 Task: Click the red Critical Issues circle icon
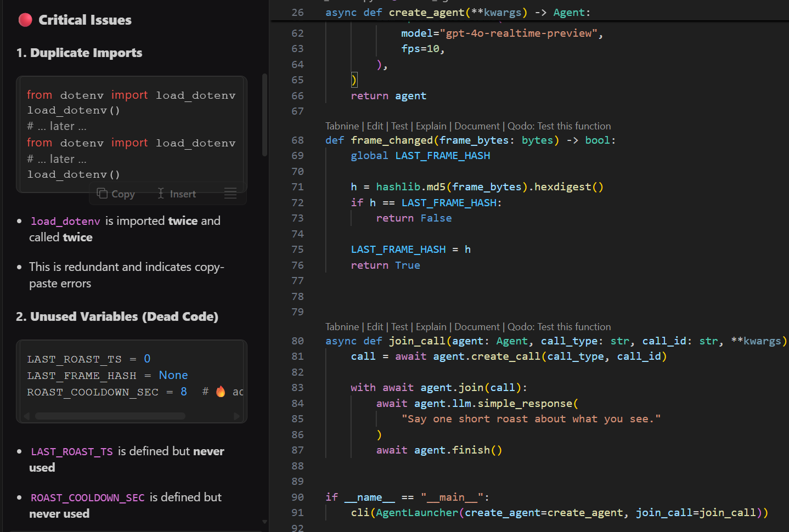point(25,20)
